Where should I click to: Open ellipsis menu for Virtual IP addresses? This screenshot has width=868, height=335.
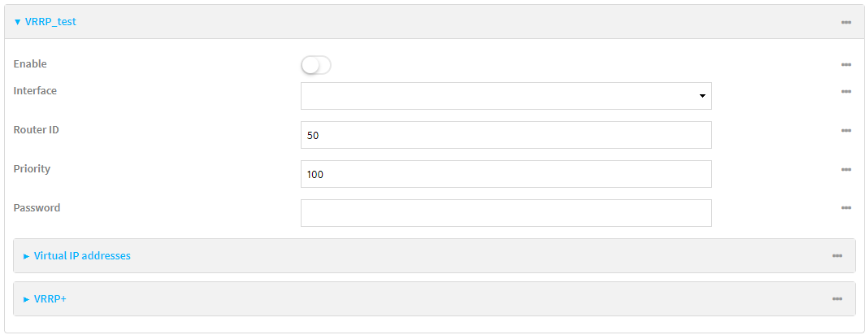tap(837, 256)
